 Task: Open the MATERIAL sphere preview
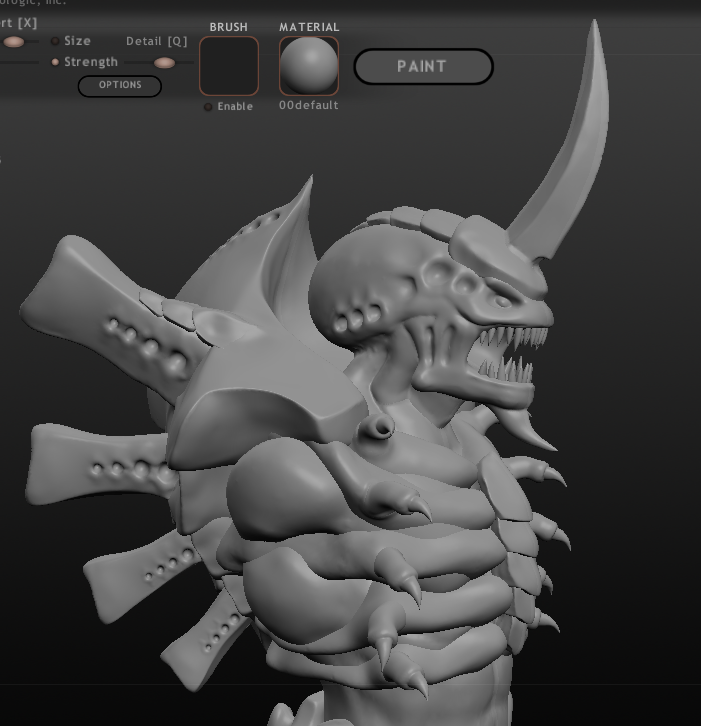point(309,66)
